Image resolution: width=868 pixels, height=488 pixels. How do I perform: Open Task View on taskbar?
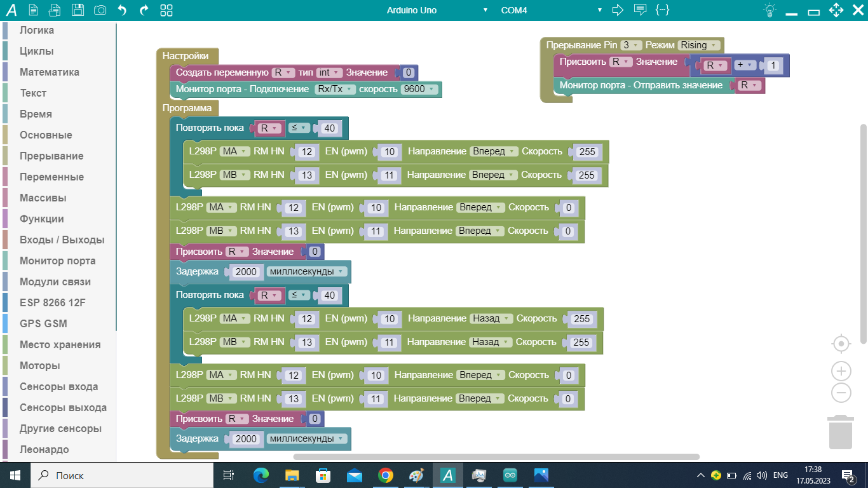coord(229,475)
